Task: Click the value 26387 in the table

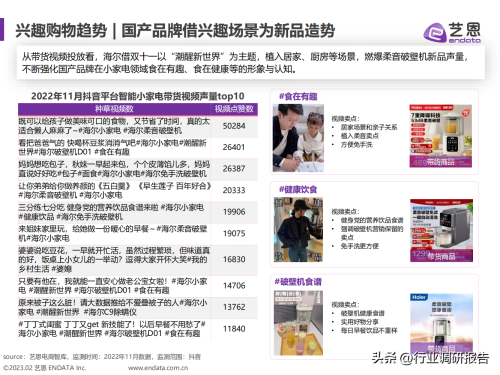Action: click(x=234, y=169)
